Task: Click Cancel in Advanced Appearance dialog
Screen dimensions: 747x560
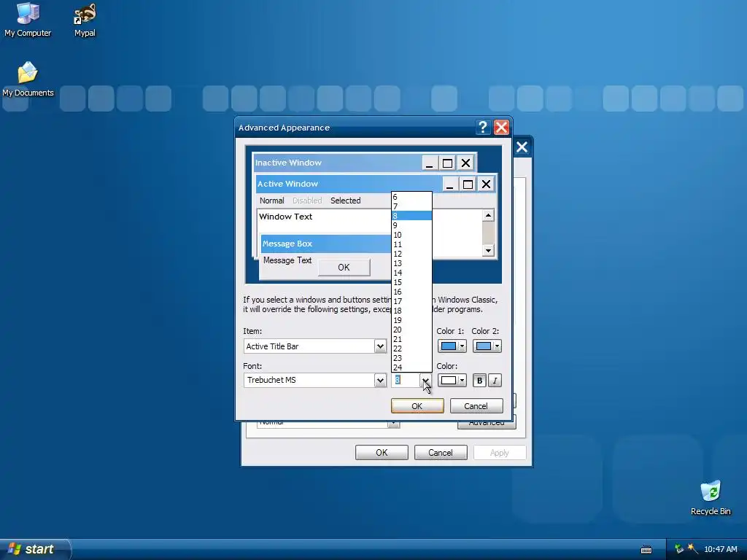Action: coord(476,405)
